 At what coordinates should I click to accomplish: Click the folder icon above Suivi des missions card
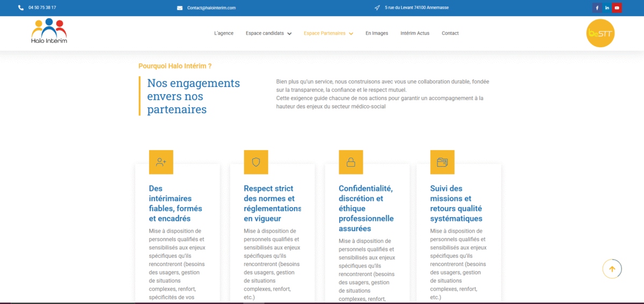(442, 162)
